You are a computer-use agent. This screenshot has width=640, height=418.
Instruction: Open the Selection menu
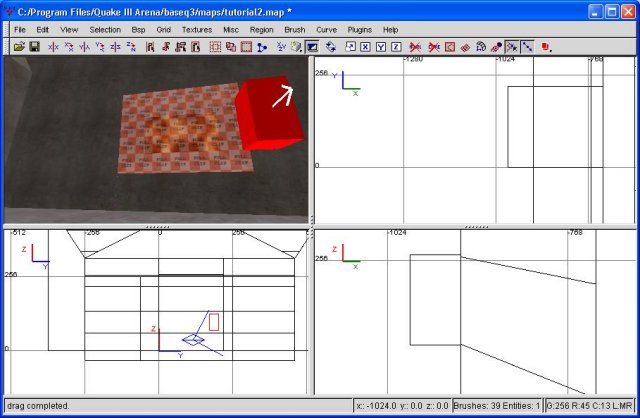click(105, 29)
